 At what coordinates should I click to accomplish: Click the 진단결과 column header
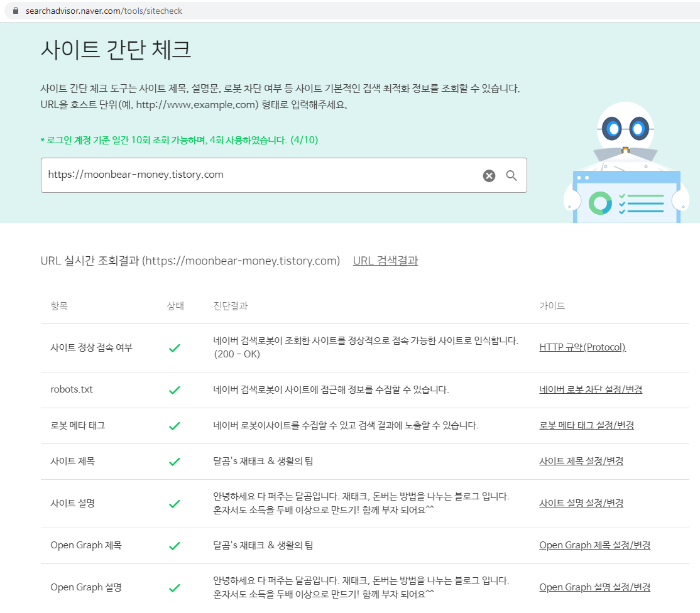pos(231,306)
